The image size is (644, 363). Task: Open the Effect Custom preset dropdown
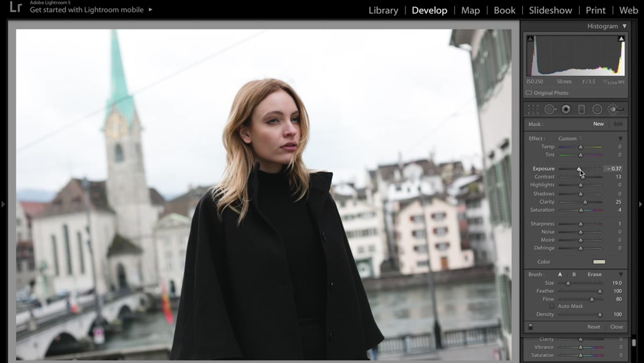[x=570, y=139]
